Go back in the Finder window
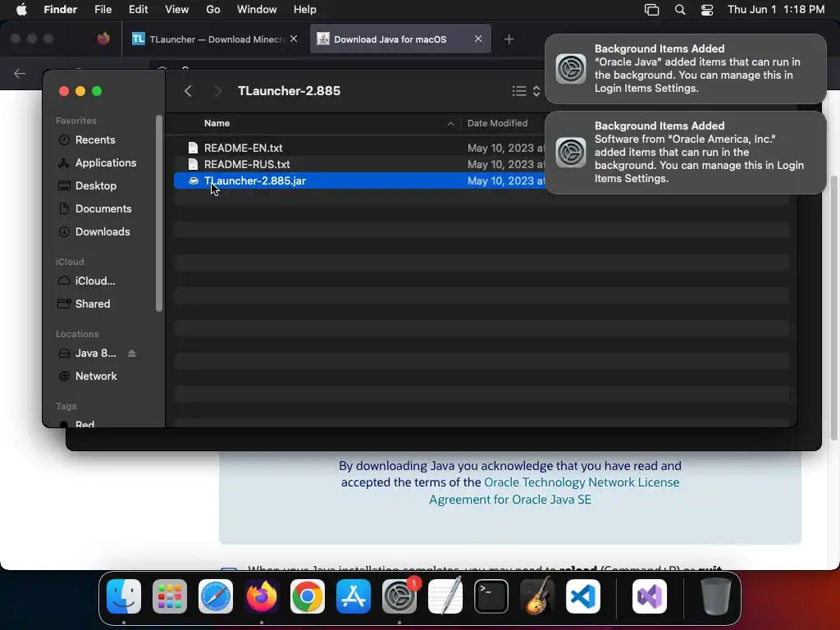This screenshot has width=840, height=630. 188,91
